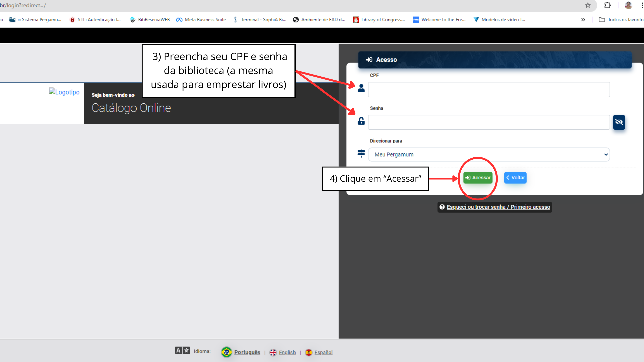
Task: Expand hidden bookmarks chevron
Action: (x=583, y=20)
